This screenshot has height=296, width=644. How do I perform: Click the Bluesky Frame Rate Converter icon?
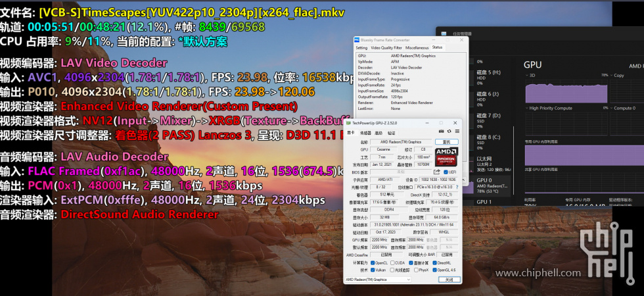pyautogui.click(x=356, y=40)
